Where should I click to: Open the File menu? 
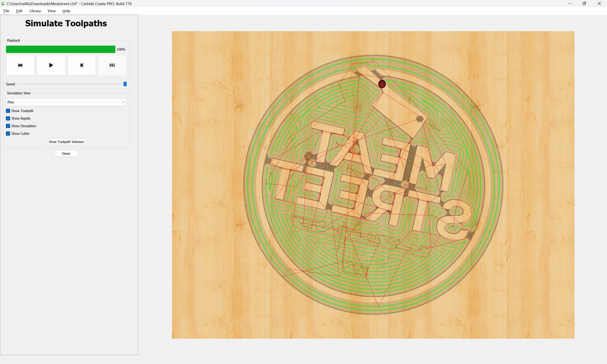click(x=6, y=11)
